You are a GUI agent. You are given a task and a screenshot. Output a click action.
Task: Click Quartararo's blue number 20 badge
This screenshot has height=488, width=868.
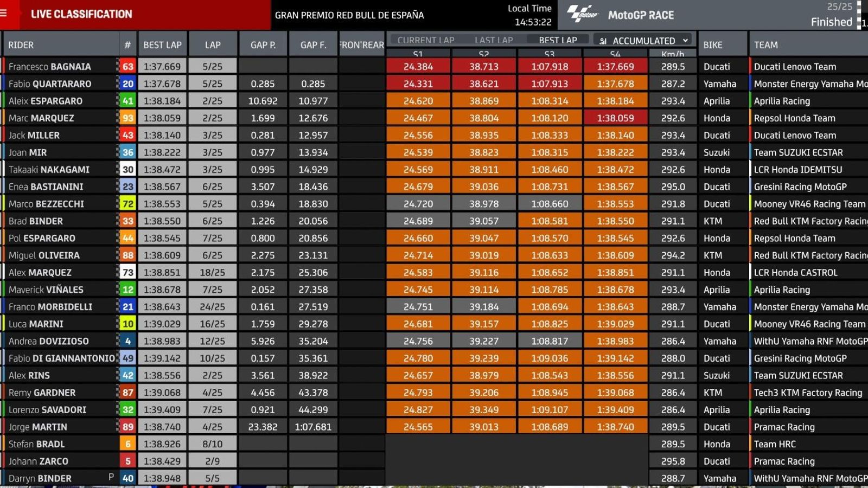pos(127,84)
